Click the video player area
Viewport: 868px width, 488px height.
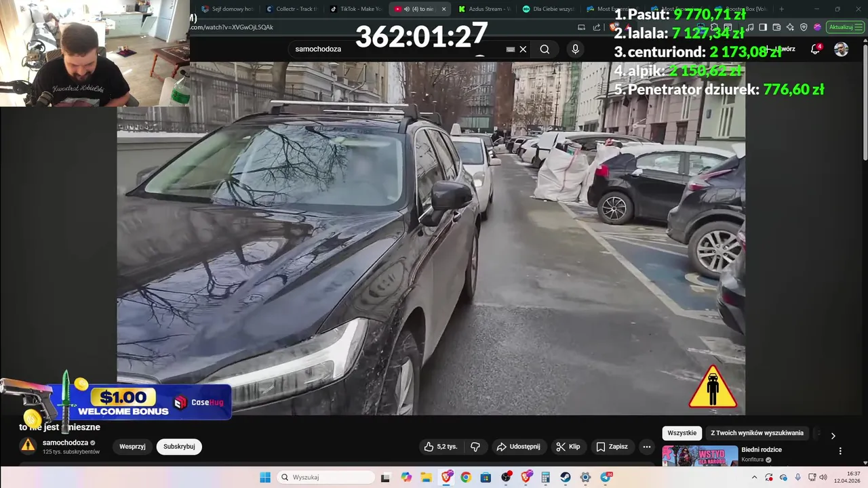(x=431, y=239)
